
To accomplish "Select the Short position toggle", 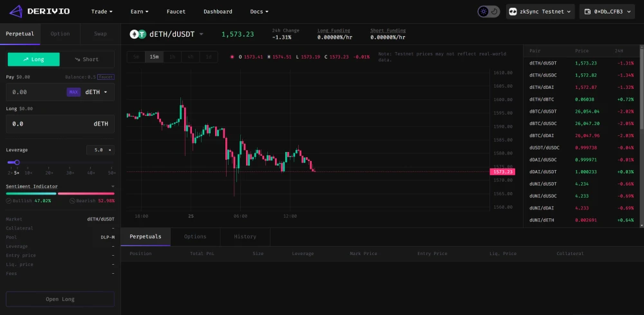I will click(87, 59).
